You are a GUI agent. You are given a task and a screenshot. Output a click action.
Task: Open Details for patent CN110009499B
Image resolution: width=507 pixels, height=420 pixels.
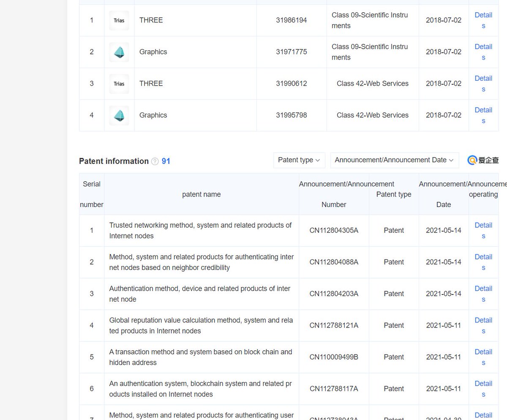[483, 357]
